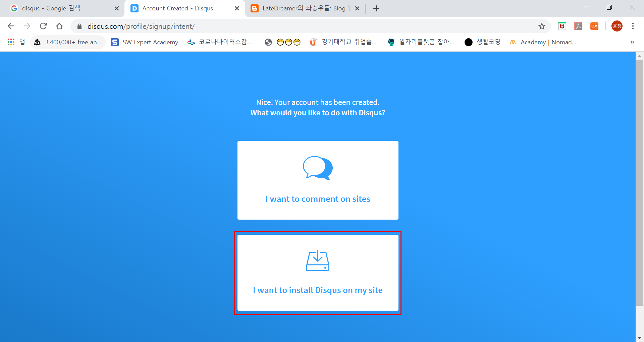Image resolution: width=644 pixels, height=342 pixels.
Task: Open the 코로나바이러스감... bookmark
Action: pyautogui.click(x=220, y=42)
